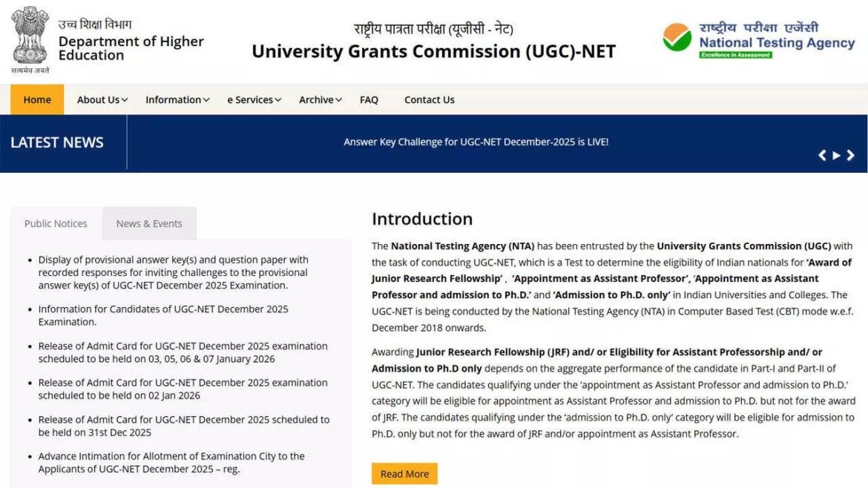
Task: Expand the e Services dropdown
Action: coord(253,99)
